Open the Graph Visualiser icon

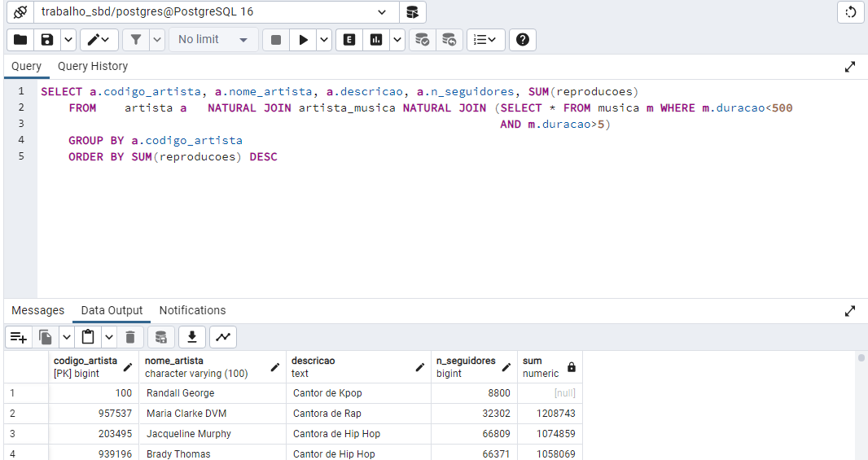point(223,337)
